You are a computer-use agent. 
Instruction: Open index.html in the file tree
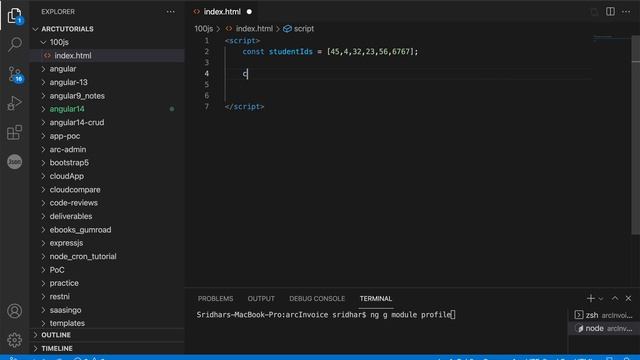(73, 56)
